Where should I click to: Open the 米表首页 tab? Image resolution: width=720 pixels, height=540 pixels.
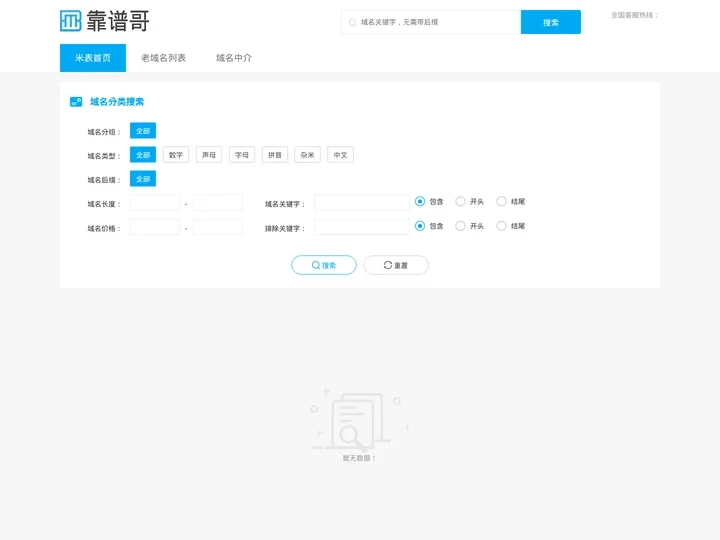[93, 58]
